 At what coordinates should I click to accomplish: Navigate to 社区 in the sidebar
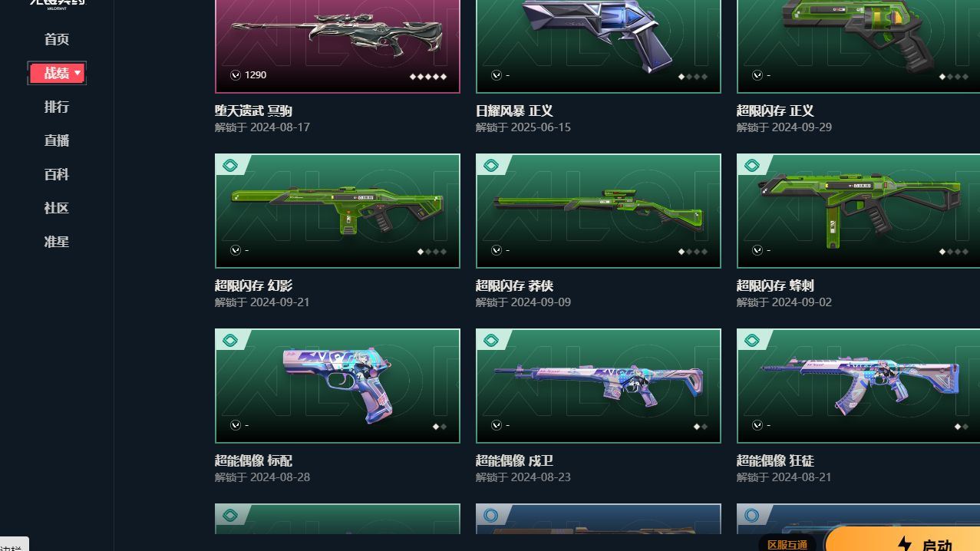click(57, 208)
